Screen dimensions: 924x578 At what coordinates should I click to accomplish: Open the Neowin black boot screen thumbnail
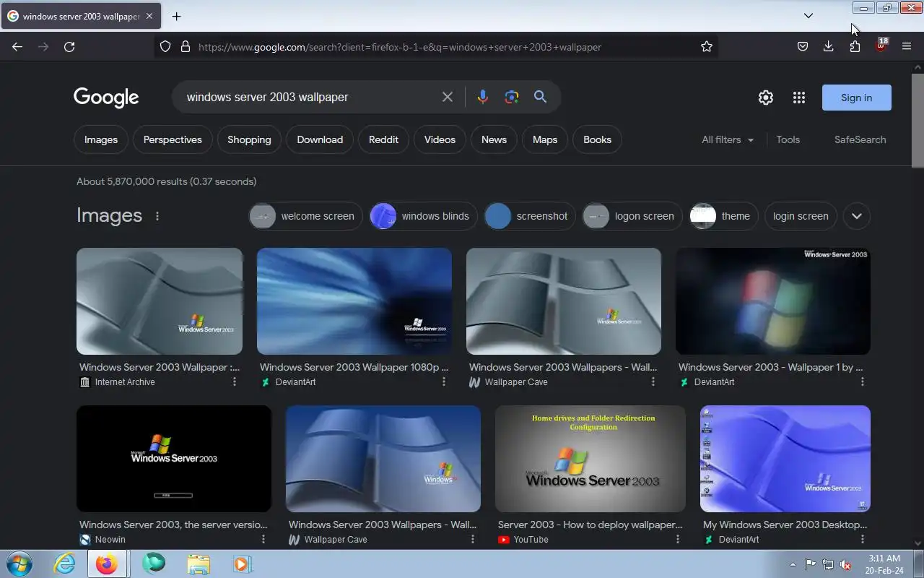(x=174, y=459)
